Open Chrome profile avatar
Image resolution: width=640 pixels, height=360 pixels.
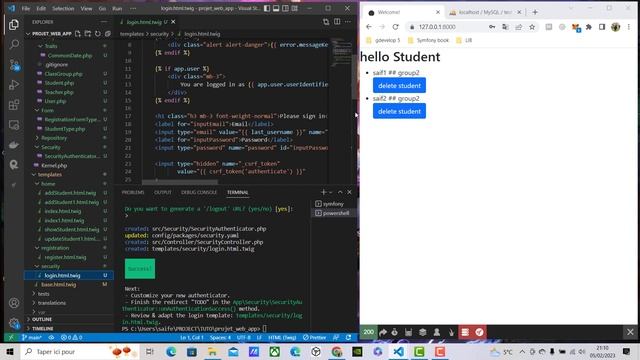click(x=616, y=27)
